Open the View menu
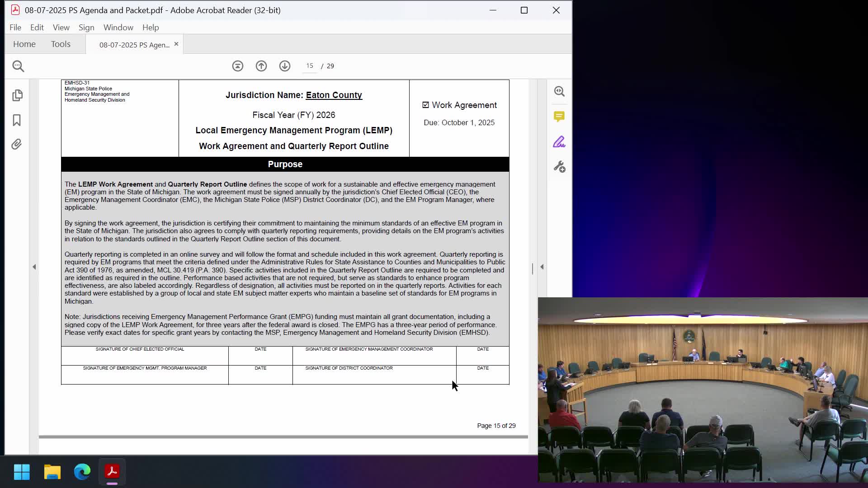The width and height of the screenshot is (868, 488). (x=61, y=28)
